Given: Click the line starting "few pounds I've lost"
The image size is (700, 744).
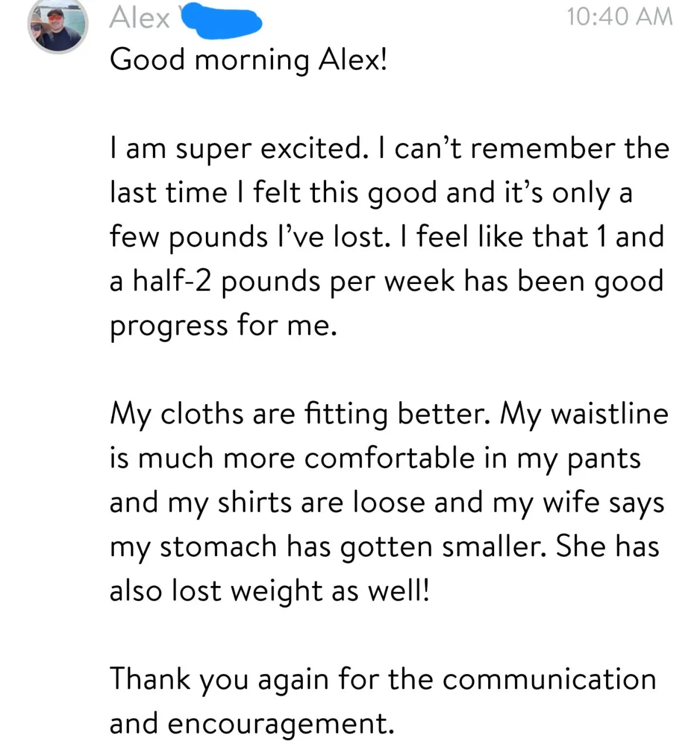Looking at the screenshot, I should [387, 237].
